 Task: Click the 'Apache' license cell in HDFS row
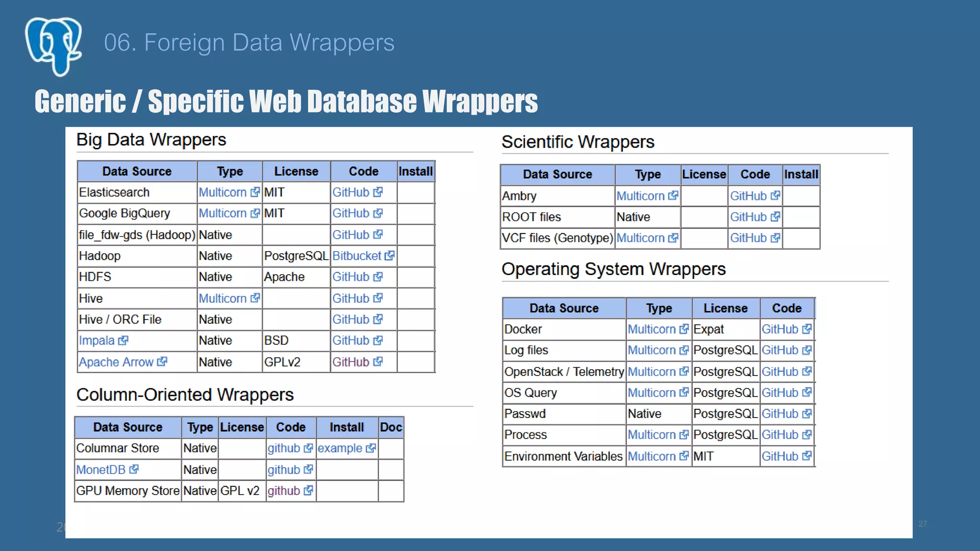296,277
